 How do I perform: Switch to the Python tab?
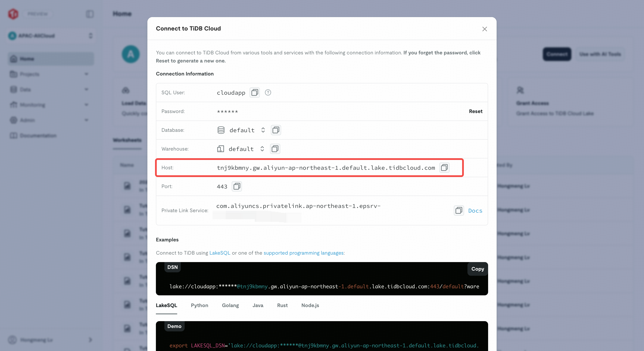(200, 305)
